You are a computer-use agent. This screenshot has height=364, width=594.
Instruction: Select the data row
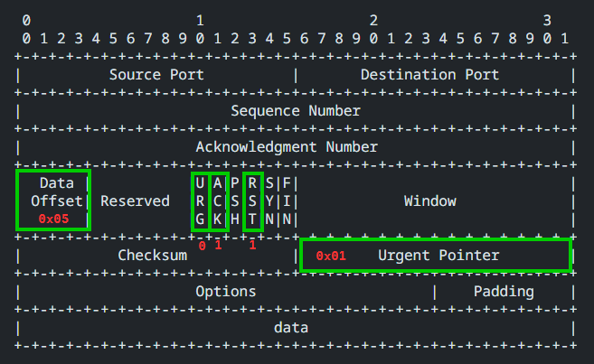(291, 327)
